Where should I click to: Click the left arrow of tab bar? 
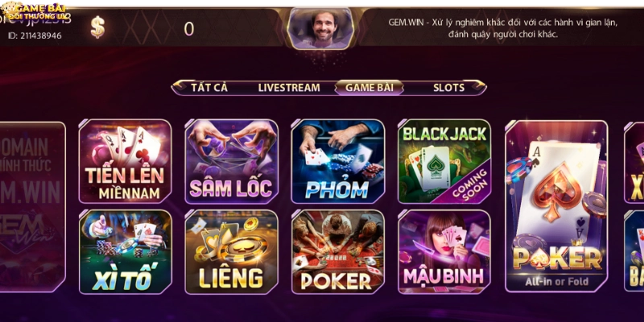[179, 86]
